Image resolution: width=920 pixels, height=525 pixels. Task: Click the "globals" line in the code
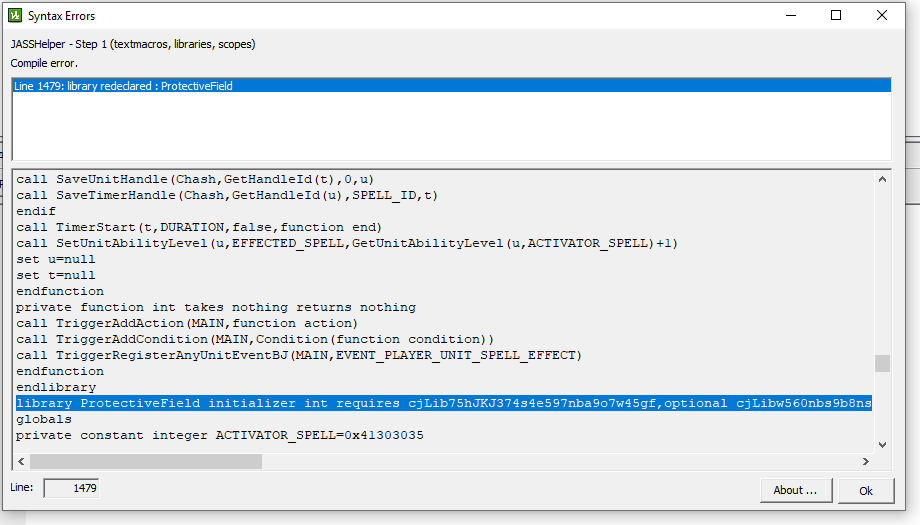[x=44, y=419]
